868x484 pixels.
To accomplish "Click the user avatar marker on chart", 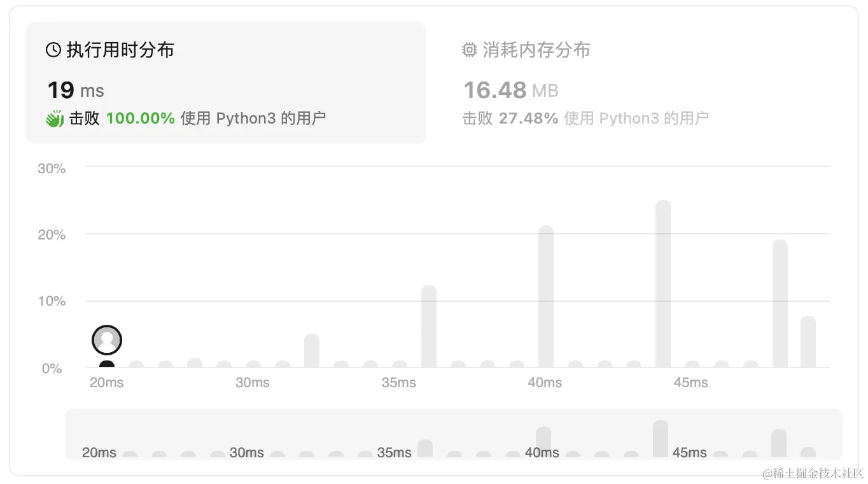I will coord(107,340).
